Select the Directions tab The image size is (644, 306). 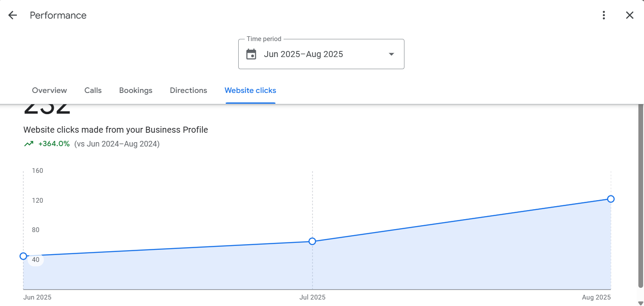(188, 90)
